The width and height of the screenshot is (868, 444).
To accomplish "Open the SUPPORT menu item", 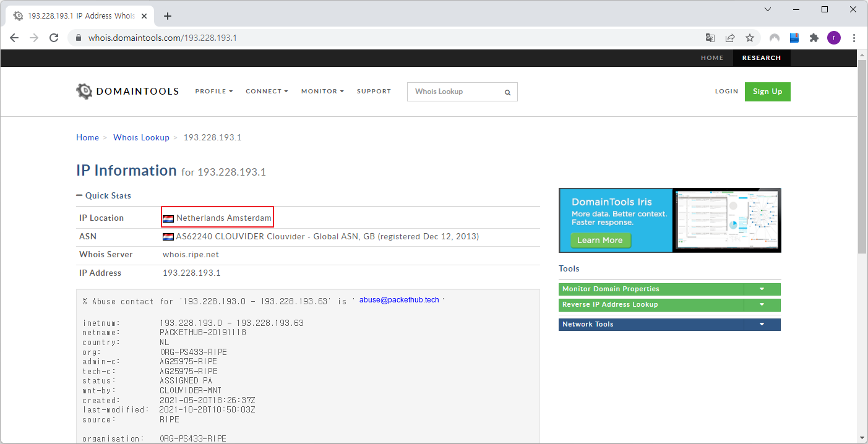I will click(x=374, y=91).
